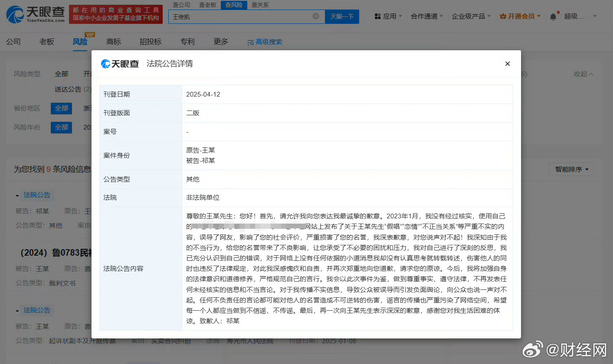Open the notification bell
The image size is (613, 364).
[x=553, y=16]
